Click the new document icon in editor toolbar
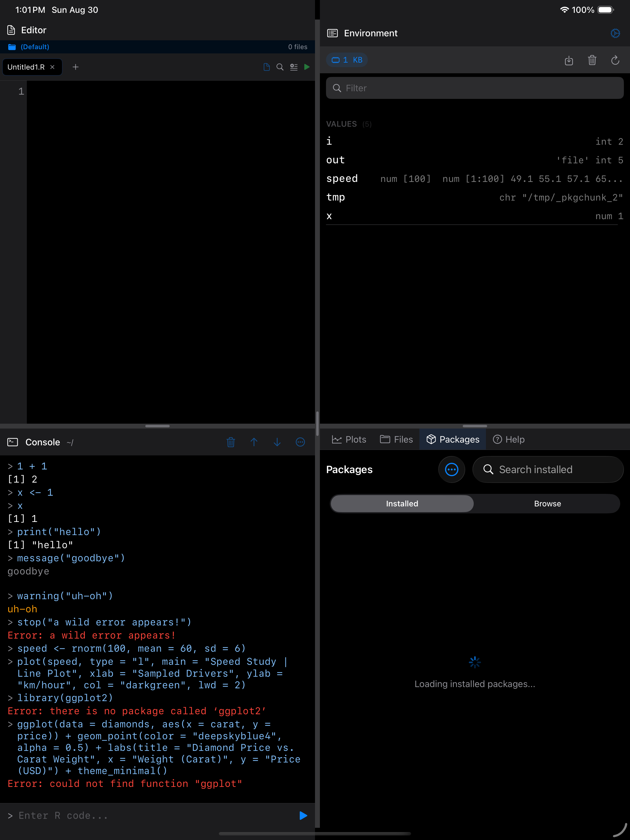This screenshot has height=840, width=630. click(x=266, y=67)
